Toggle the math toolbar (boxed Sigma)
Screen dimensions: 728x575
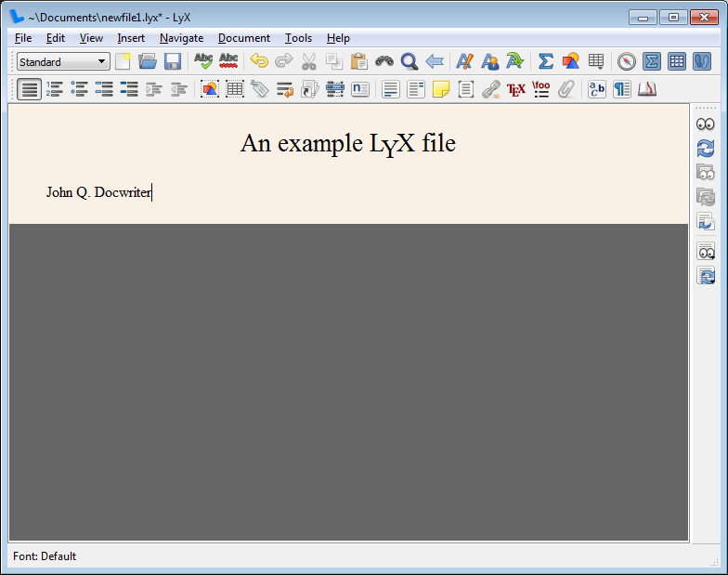652,61
